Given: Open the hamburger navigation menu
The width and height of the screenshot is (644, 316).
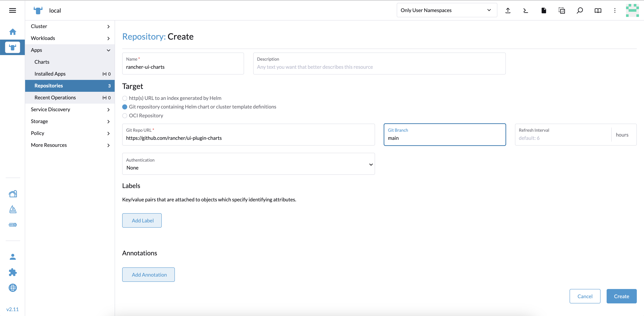Looking at the screenshot, I should tap(13, 10).
